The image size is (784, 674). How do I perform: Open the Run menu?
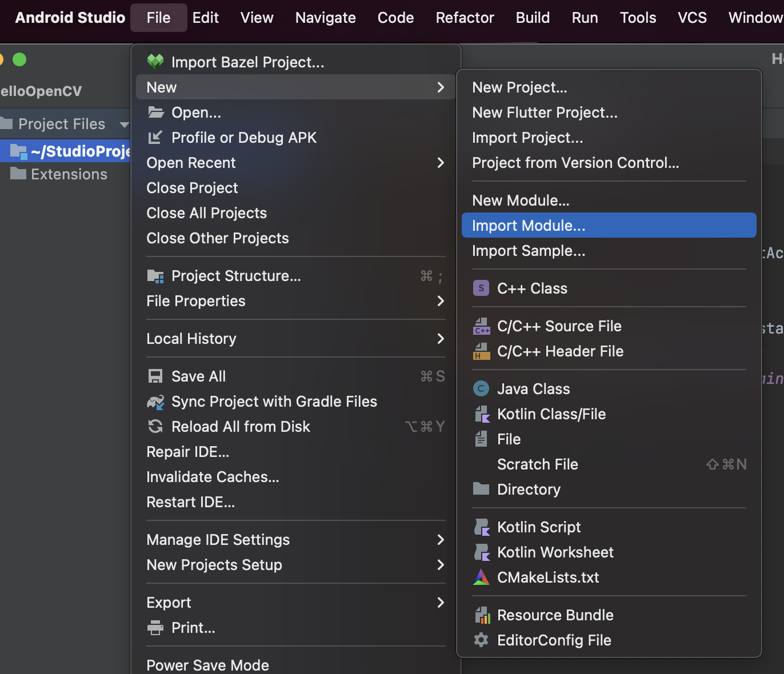(585, 18)
